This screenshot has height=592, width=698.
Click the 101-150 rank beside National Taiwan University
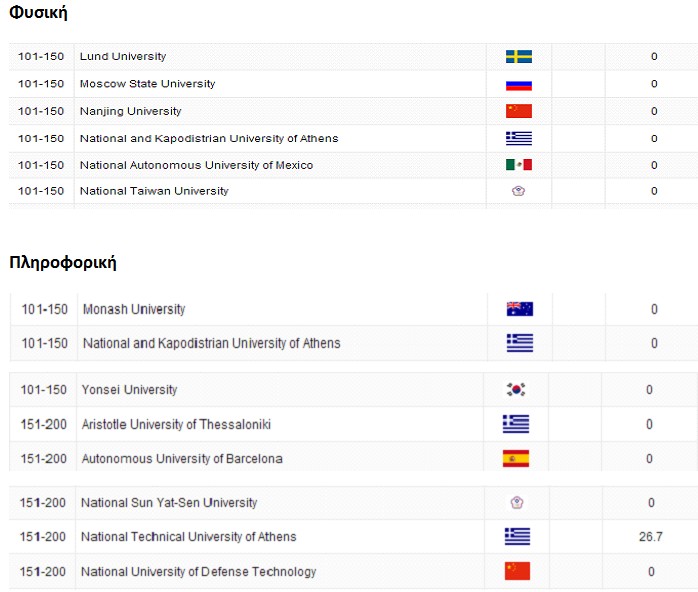point(41,191)
